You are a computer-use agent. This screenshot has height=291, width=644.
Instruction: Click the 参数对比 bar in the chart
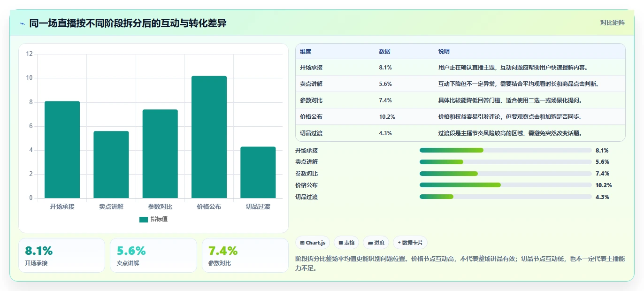point(160,154)
